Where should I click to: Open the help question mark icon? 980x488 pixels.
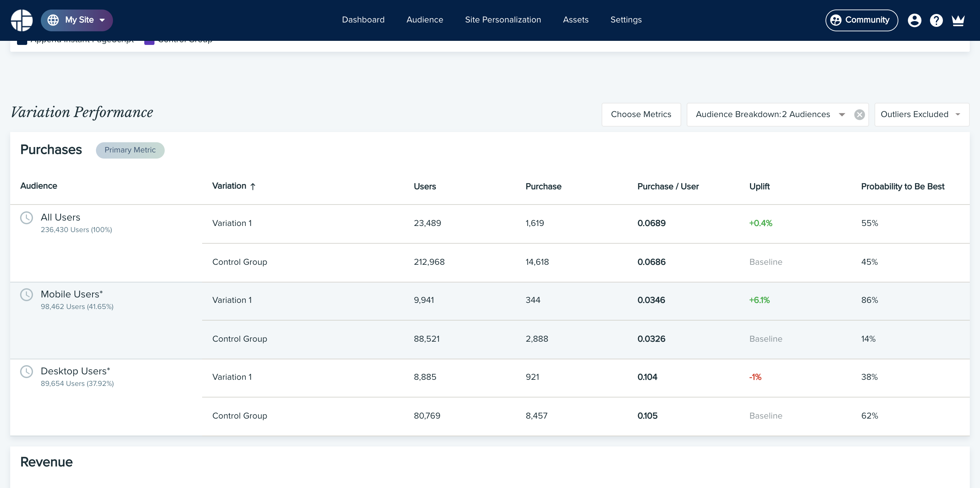[x=936, y=20]
